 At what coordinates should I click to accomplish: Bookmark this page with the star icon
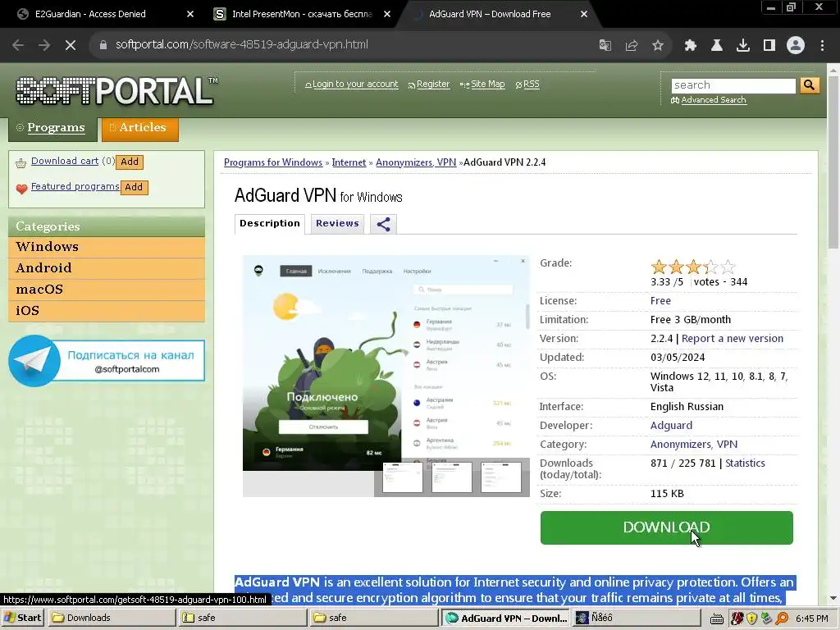click(x=658, y=45)
